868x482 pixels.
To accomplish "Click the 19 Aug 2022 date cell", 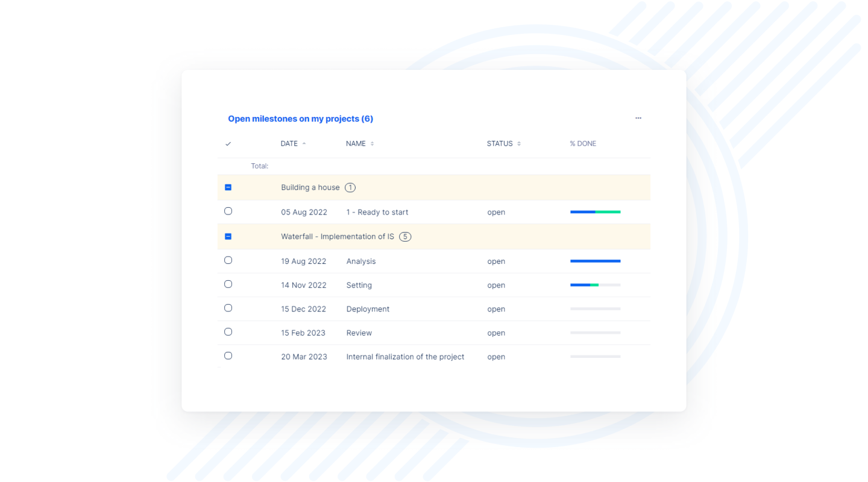I will tap(303, 261).
